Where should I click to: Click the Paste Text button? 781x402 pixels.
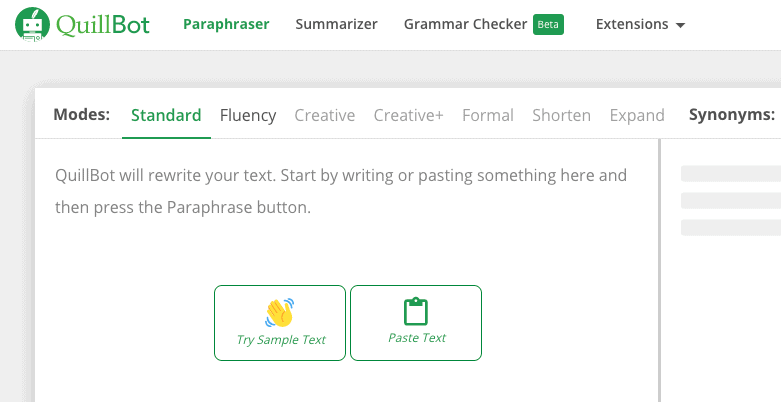pyautogui.click(x=416, y=323)
